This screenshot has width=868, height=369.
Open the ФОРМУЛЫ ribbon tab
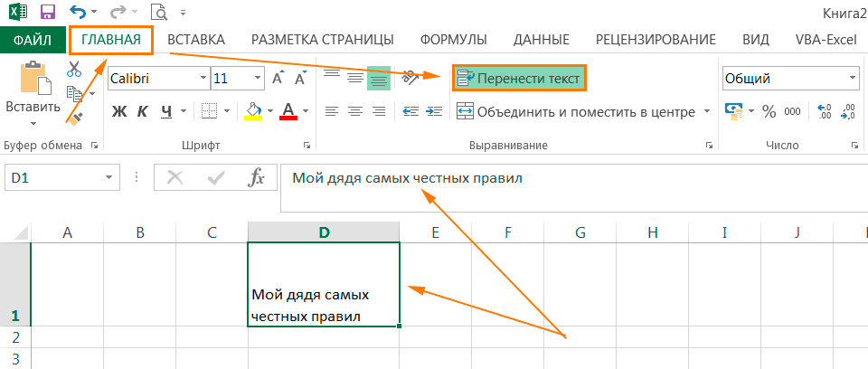453,40
